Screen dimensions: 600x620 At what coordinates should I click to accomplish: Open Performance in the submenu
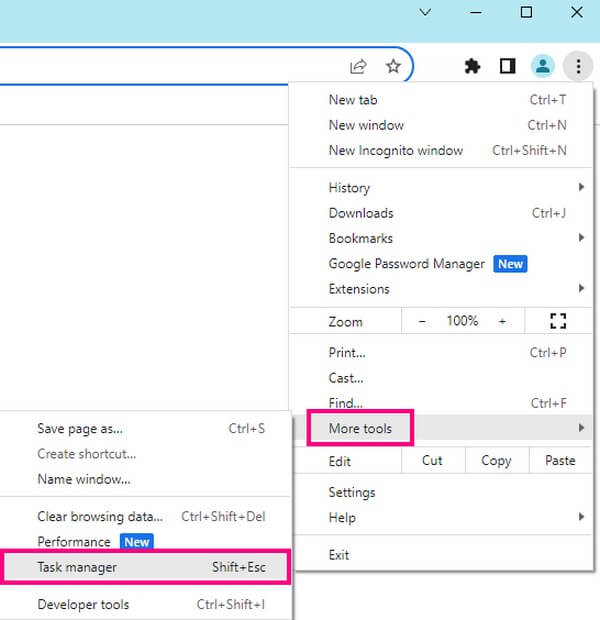[x=146, y=541]
